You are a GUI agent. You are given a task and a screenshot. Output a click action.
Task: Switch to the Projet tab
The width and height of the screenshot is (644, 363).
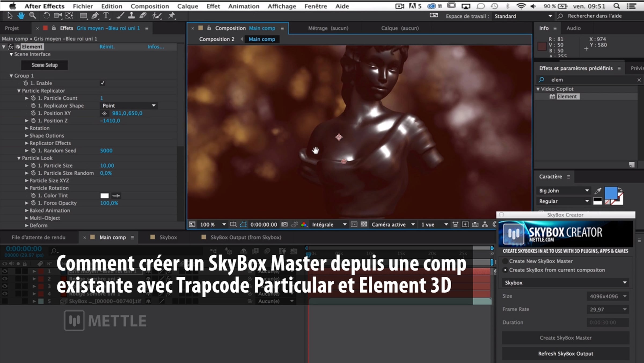[x=12, y=28]
